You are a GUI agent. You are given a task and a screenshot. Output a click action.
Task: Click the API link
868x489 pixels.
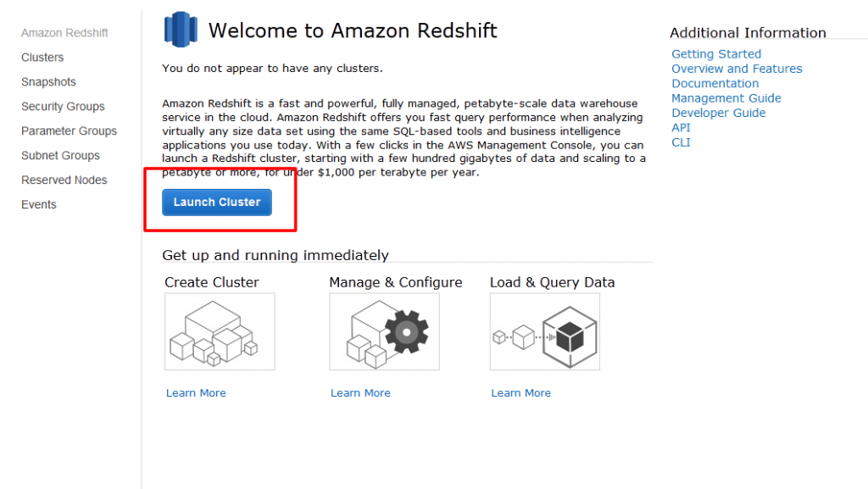point(681,128)
